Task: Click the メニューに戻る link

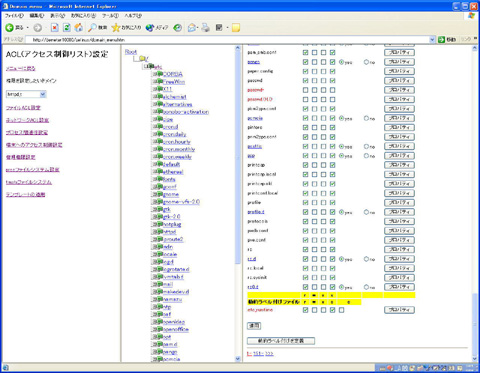Action: tap(20, 68)
